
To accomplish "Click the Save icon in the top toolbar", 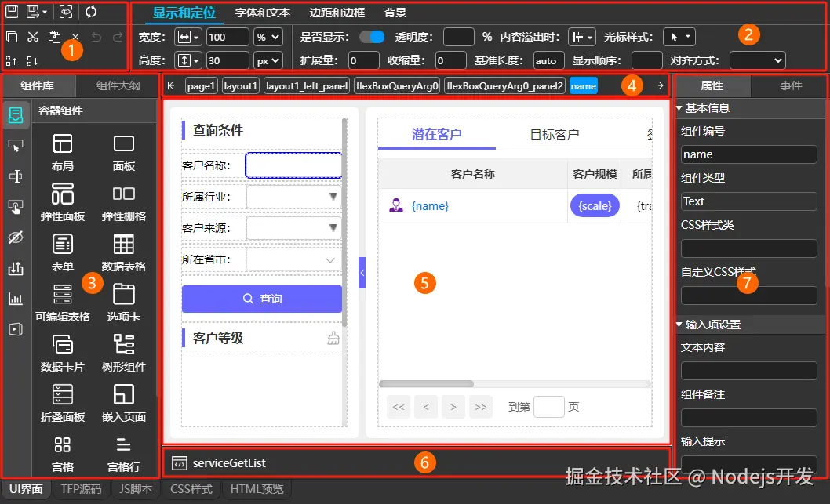I will (x=12, y=11).
